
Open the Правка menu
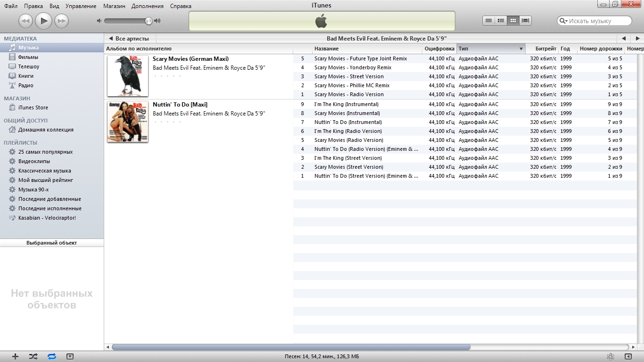(x=33, y=6)
